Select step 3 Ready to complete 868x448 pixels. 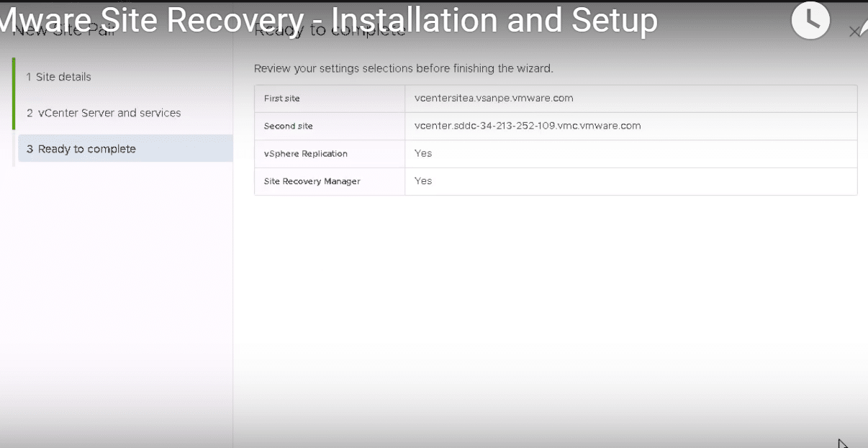(125, 149)
